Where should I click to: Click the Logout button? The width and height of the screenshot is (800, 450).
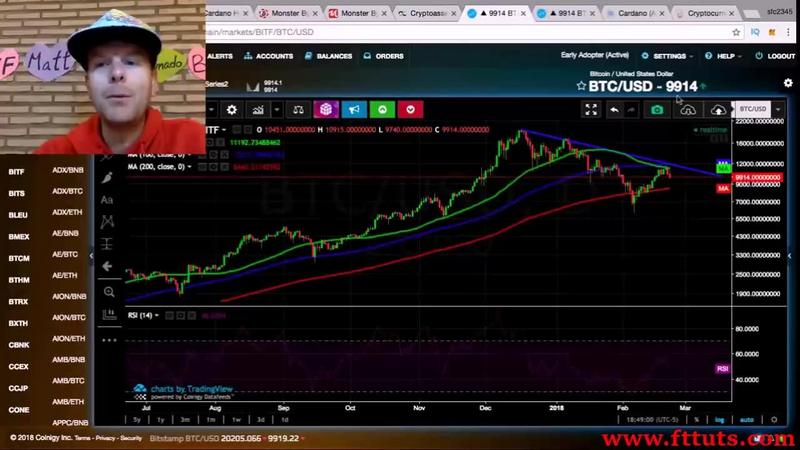click(774, 56)
